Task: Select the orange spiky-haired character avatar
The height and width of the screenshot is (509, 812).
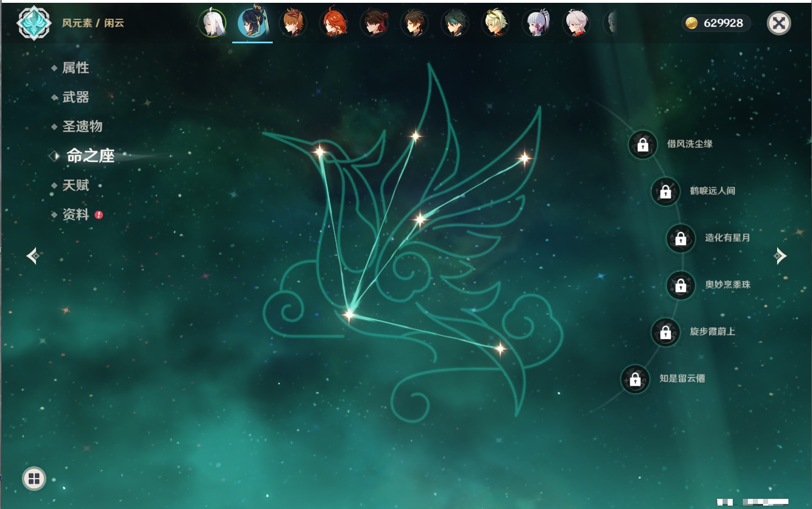Action: coord(293,23)
